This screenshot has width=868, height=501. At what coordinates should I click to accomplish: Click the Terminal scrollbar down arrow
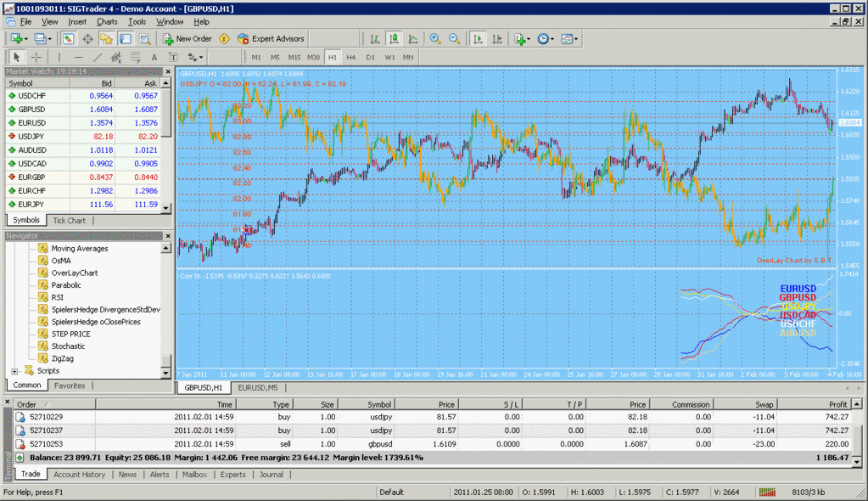tap(856, 461)
